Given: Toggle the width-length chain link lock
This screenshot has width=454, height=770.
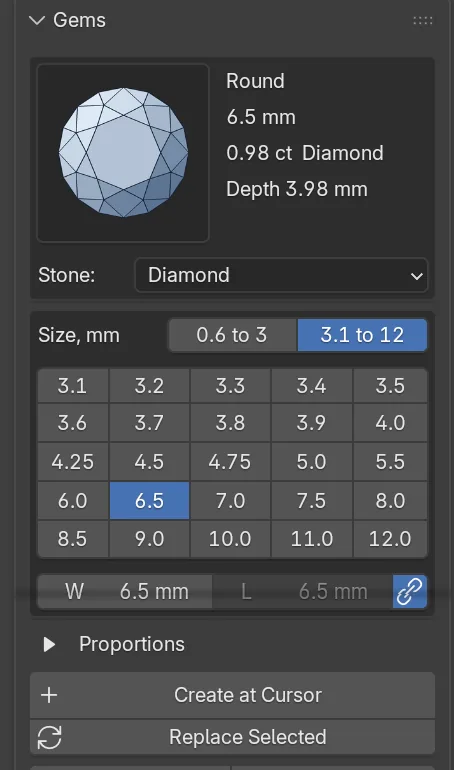Looking at the screenshot, I should point(410,592).
